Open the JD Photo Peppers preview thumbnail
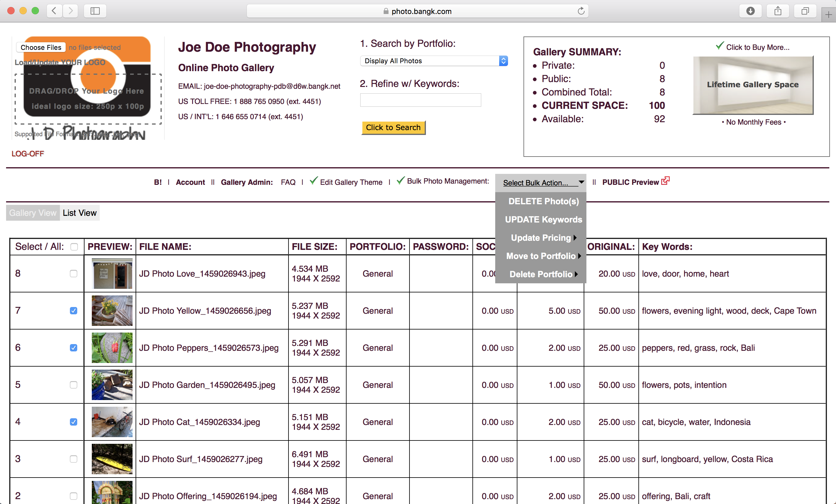Screen dimensions: 836x504 point(112,348)
